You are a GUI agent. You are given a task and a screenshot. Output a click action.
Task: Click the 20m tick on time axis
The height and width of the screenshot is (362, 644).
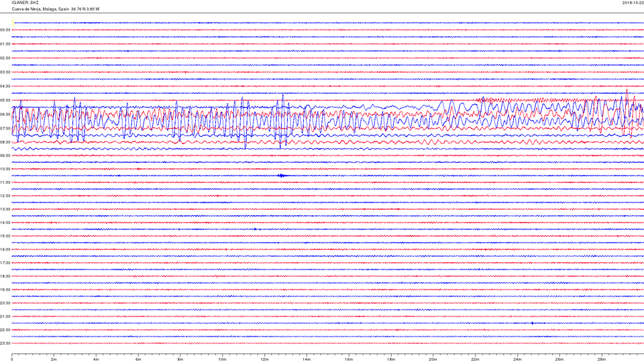433,359
